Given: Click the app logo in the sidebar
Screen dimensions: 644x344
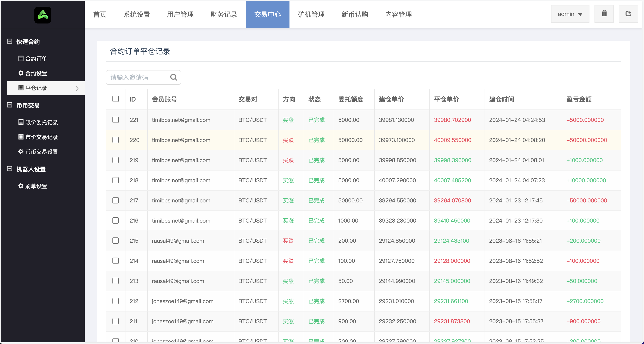Looking at the screenshot, I should point(43,15).
